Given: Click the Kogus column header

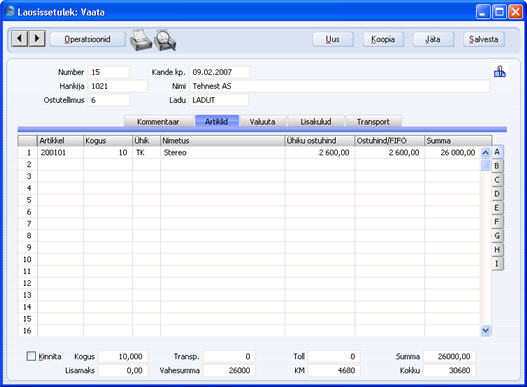Looking at the screenshot, I should [108, 141].
